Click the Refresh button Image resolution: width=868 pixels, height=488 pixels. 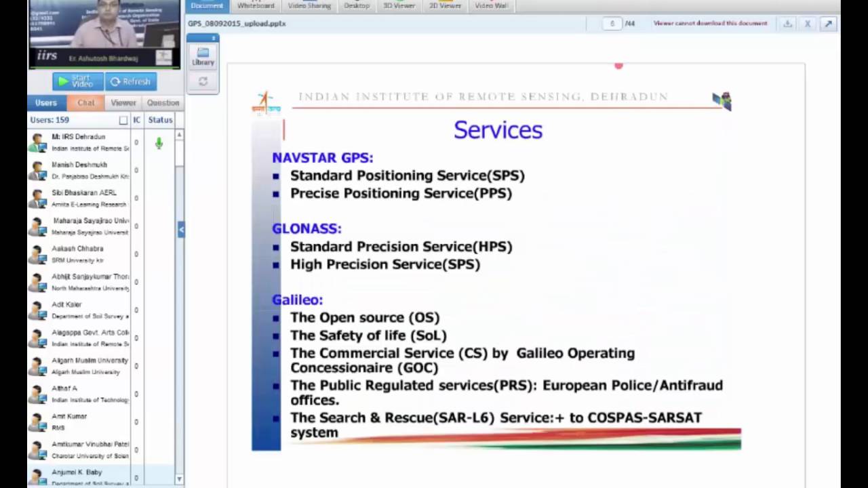click(x=130, y=81)
